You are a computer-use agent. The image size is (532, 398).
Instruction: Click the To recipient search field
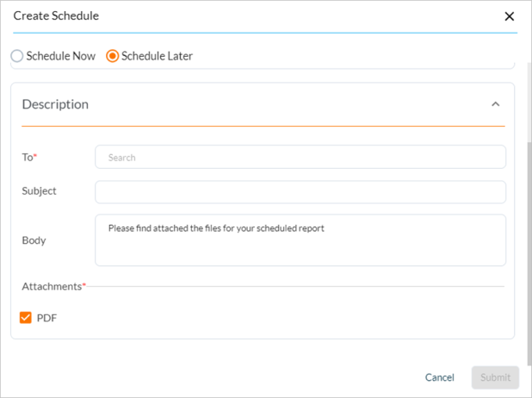pyautogui.click(x=300, y=157)
